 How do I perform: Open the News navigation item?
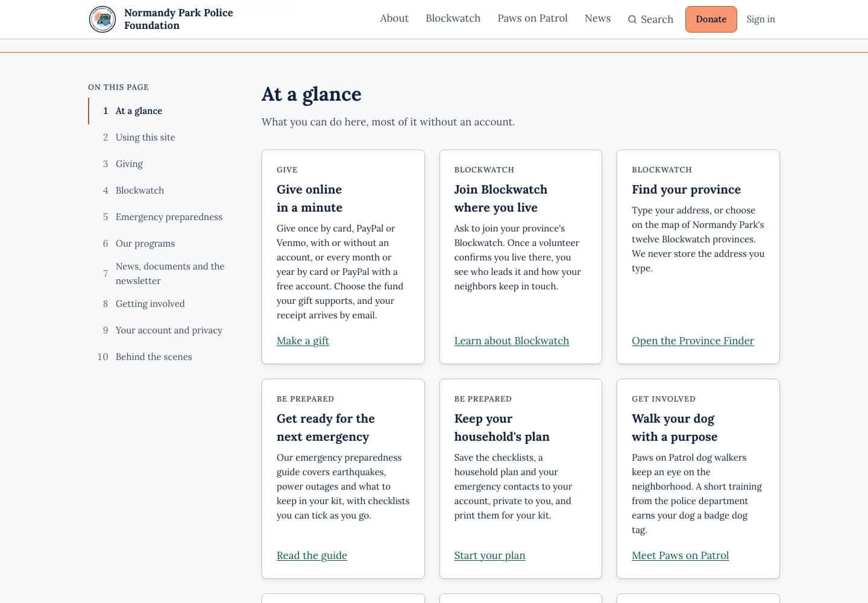[x=597, y=18]
